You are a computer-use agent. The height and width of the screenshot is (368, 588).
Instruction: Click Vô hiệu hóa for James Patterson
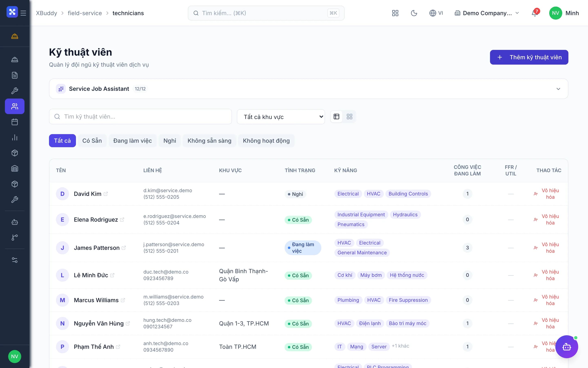tap(547, 248)
